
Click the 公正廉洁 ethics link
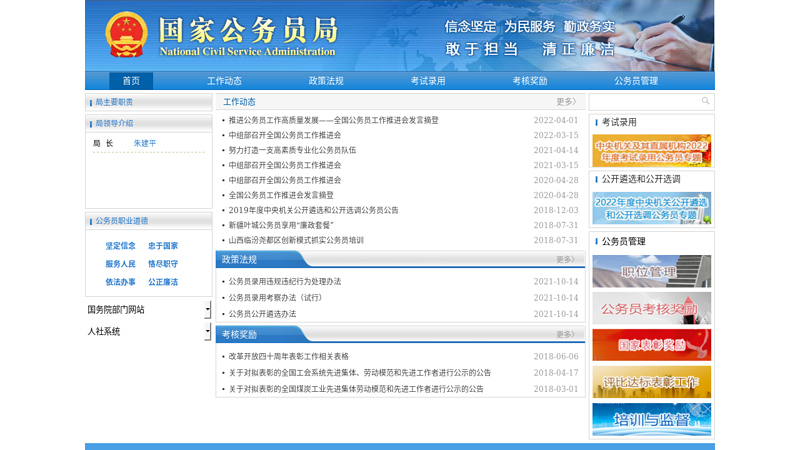[x=163, y=282]
